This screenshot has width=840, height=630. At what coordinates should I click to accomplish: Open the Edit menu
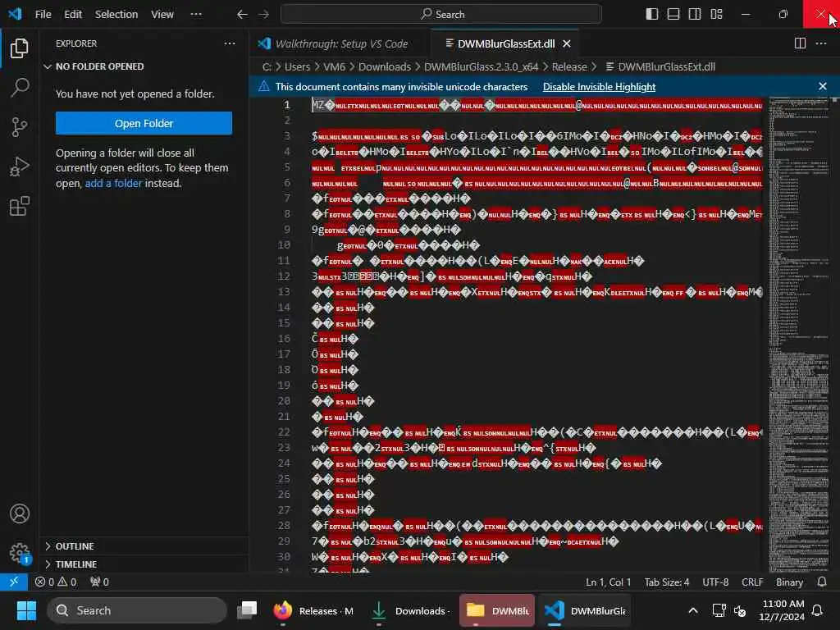[x=73, y=15]
